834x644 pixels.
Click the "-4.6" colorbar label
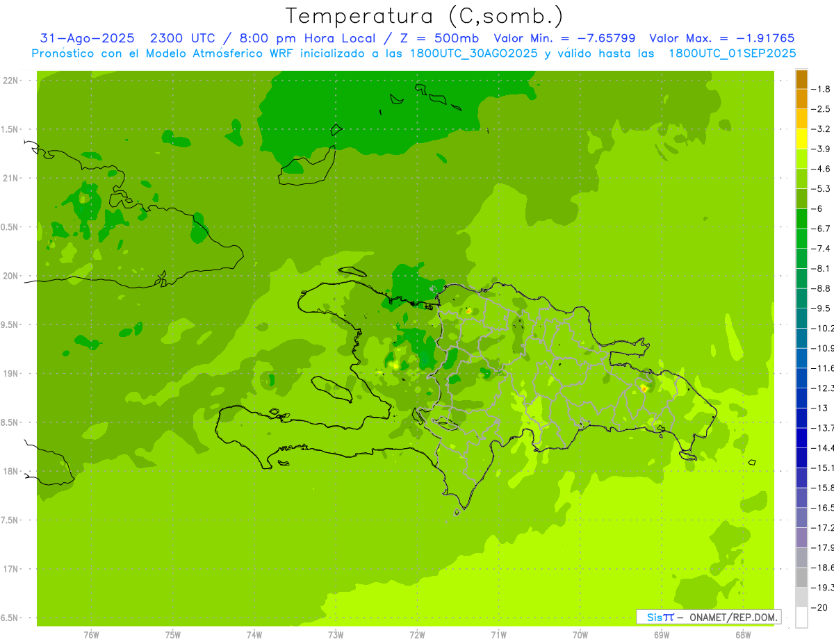tap(822, 169)
